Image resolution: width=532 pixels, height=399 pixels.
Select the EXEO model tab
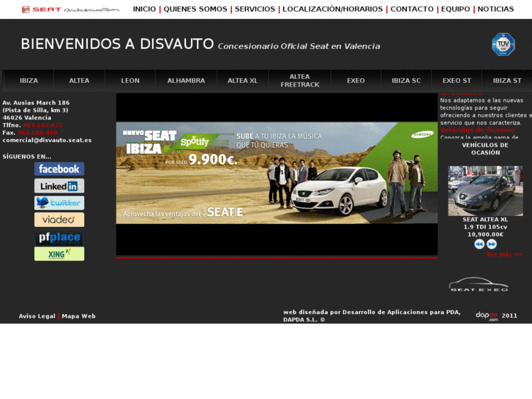356,81
